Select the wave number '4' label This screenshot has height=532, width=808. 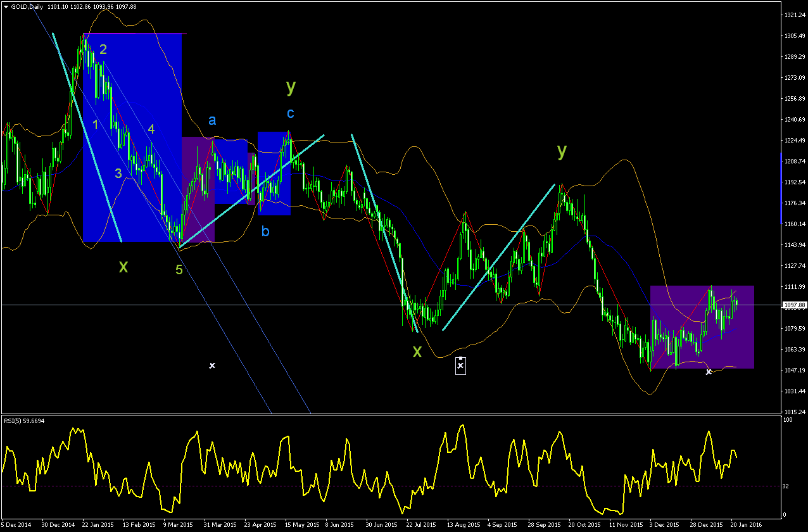tap(151, 129)
